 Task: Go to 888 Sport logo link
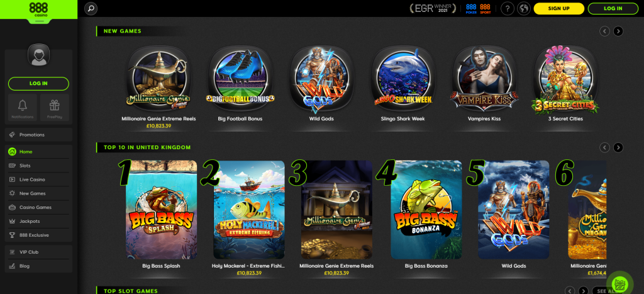click(x=485, y=9)
